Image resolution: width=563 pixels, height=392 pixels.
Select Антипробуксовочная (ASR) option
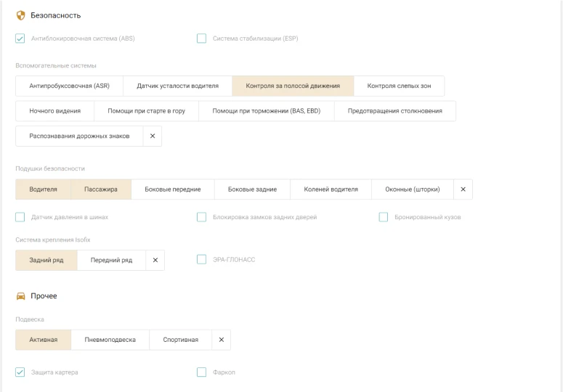click(x=69, y=86)
